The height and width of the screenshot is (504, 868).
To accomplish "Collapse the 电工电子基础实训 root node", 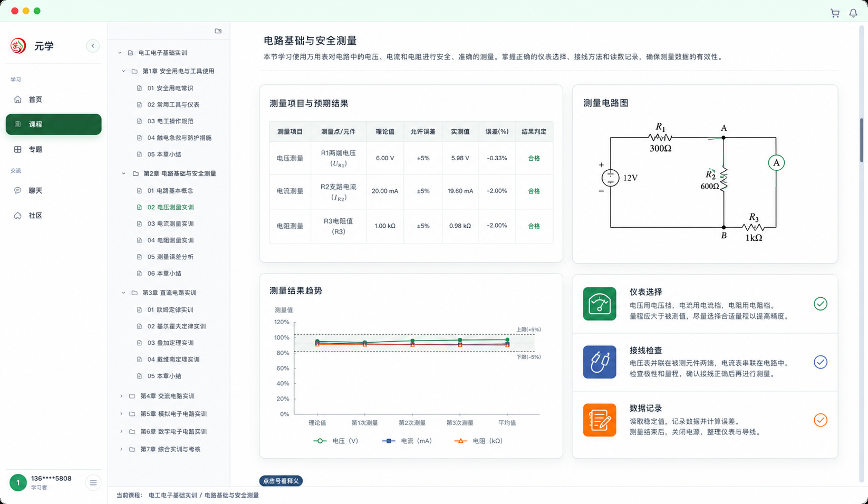I will 120,53.
